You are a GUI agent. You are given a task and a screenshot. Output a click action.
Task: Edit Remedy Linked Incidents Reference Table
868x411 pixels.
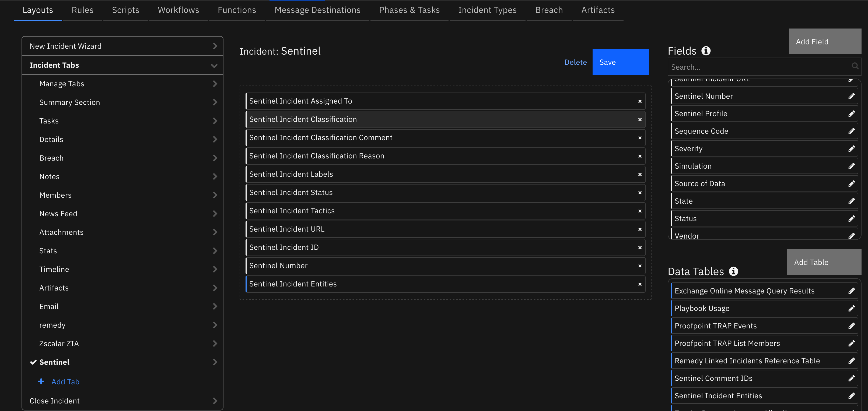[x=851, y=361]
